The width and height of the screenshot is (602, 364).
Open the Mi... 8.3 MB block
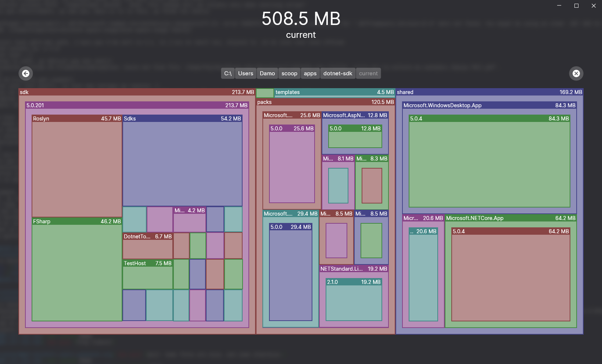[x=372, y=182]
